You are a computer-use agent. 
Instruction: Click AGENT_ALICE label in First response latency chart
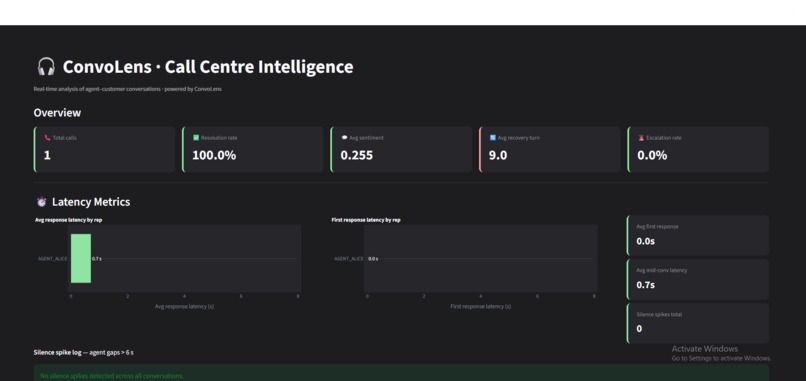coord(349,259)
